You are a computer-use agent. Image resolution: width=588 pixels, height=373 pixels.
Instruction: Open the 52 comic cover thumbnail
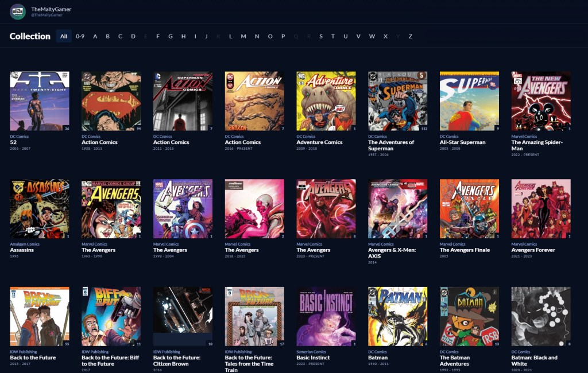40,101
